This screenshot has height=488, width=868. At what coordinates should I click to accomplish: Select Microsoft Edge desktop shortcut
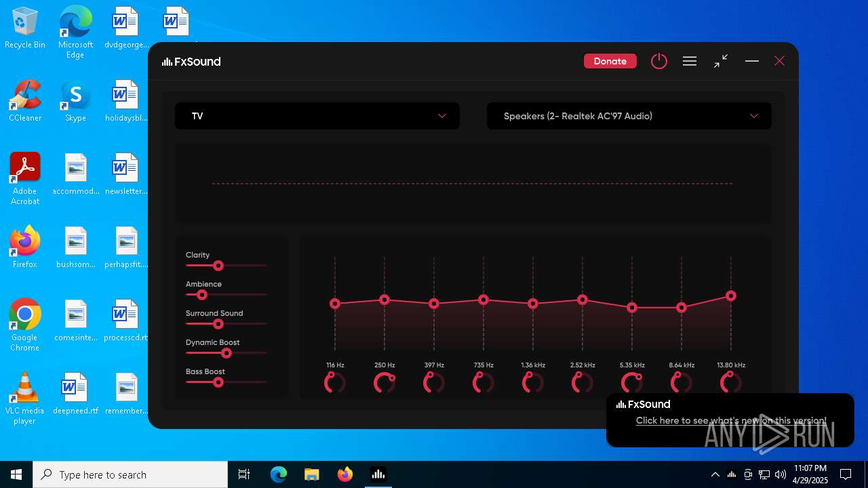[x=75, y=32]
